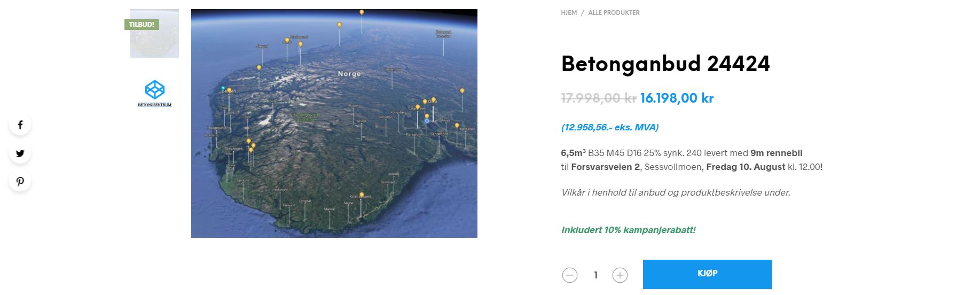Screen dimensions: 980x295
Task: Click the Norge label on the map
Action: pos(349,74)
